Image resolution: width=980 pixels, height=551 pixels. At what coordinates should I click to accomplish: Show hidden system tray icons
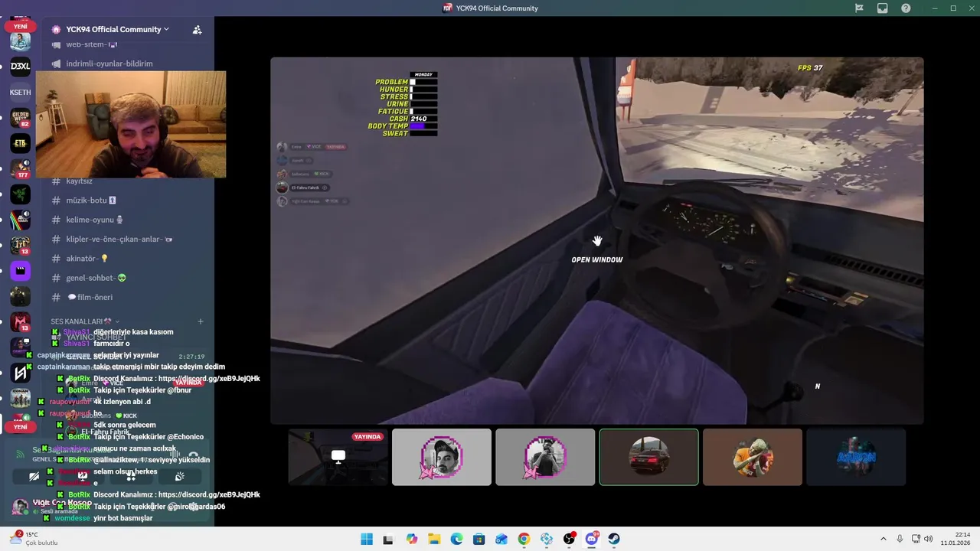point(883,539)
